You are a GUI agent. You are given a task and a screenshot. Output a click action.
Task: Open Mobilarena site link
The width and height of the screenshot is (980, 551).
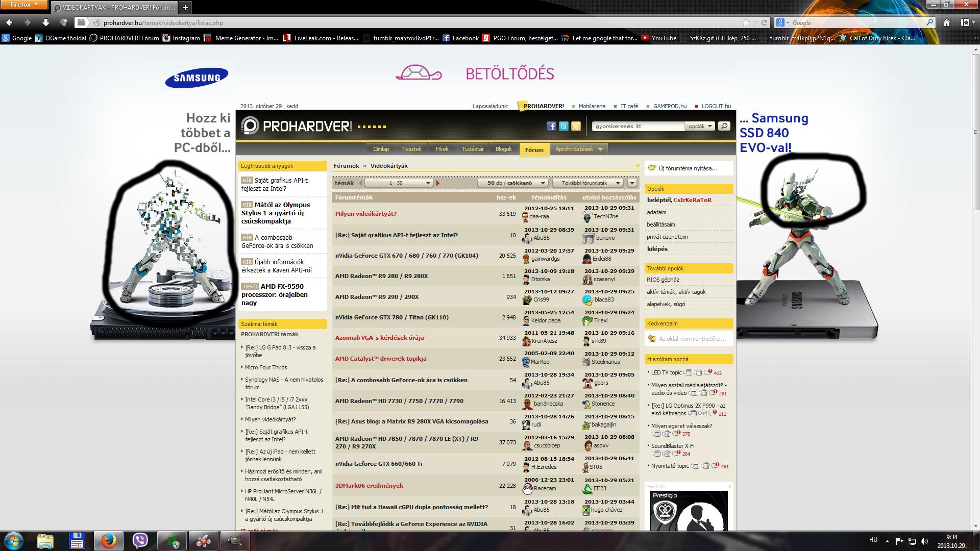pos(592,106)
